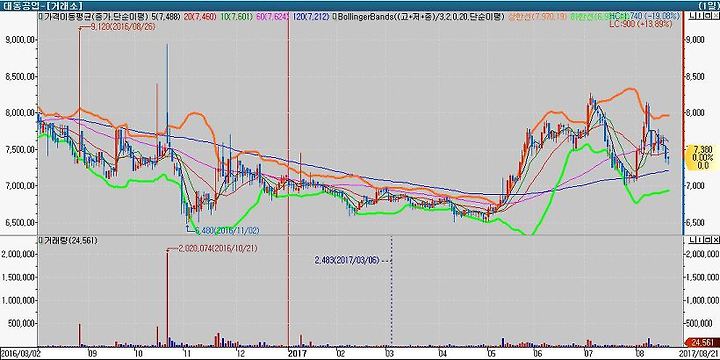Click the high marker 9,120(2016/08/26)
The height and width of the screenshot is (360, 720).
click(123, 27)
